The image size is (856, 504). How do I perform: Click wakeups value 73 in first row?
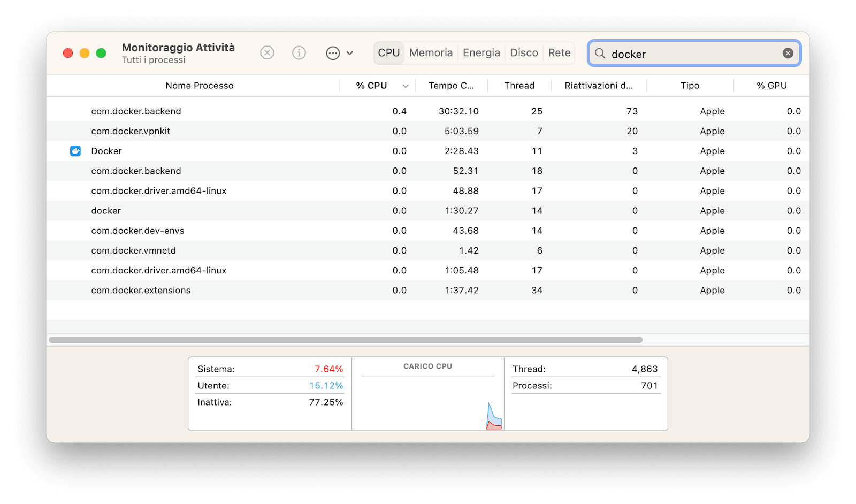click(x=632, y=111)
